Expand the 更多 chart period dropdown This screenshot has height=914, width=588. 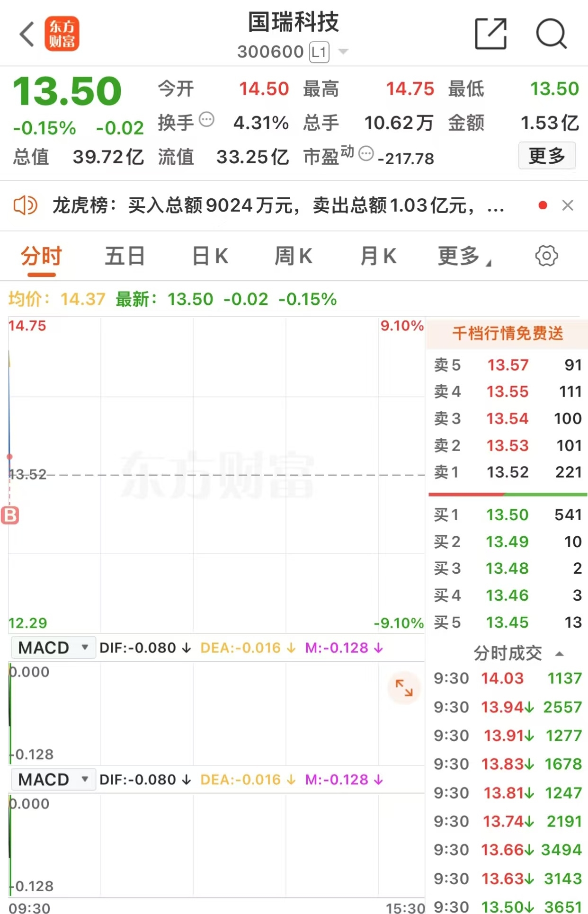464,256
